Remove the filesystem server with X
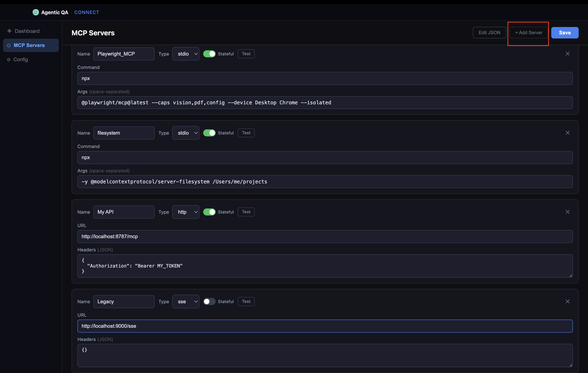Viewport: 588px width, 373px height. pyautogui.click(x=568, y=133)
